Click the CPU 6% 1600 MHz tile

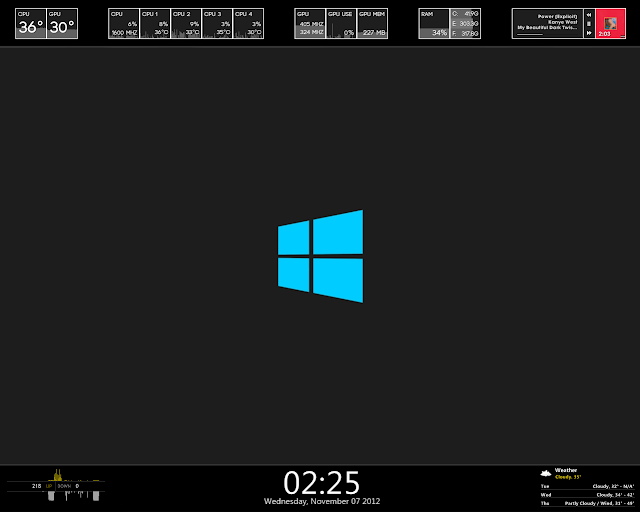[x=124, y=24]
